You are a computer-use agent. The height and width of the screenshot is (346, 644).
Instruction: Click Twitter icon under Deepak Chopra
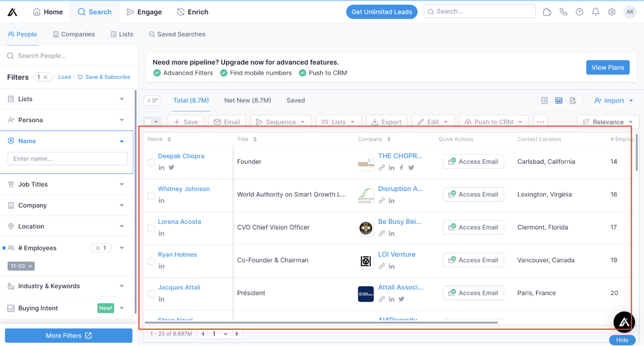[x=171, y=167]
